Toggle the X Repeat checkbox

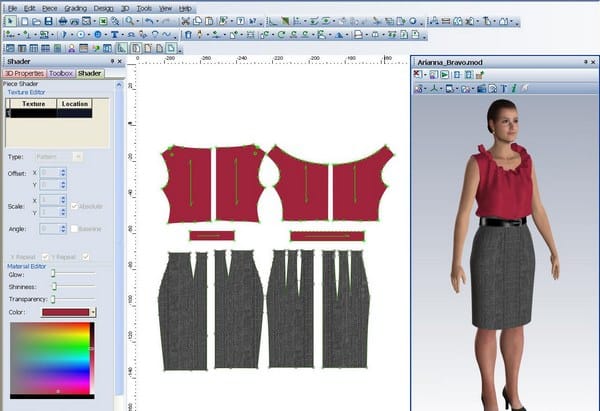45,257
